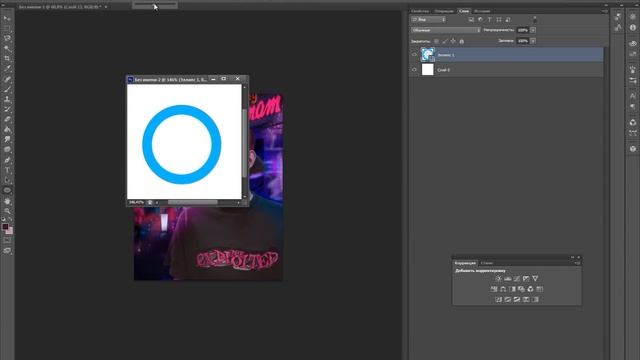Swap foreground and background colors
The height and width of the screenshot is (360, 640).
click(x=11, y=220)
